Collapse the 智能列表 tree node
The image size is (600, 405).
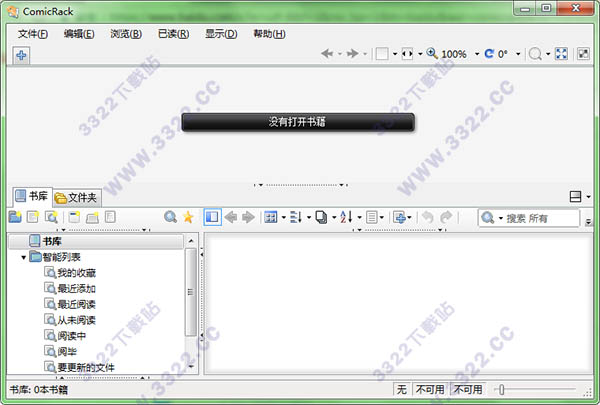point(24,257)
